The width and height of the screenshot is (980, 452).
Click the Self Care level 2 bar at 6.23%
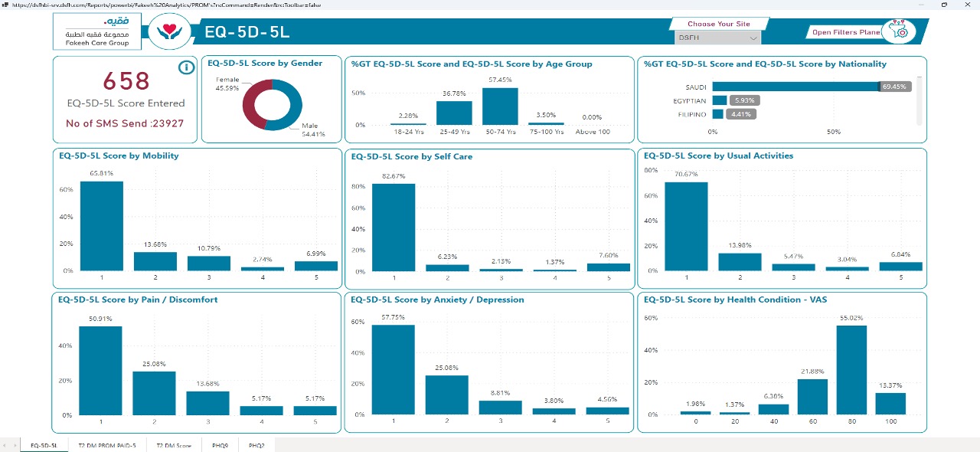tap(447, 268)
